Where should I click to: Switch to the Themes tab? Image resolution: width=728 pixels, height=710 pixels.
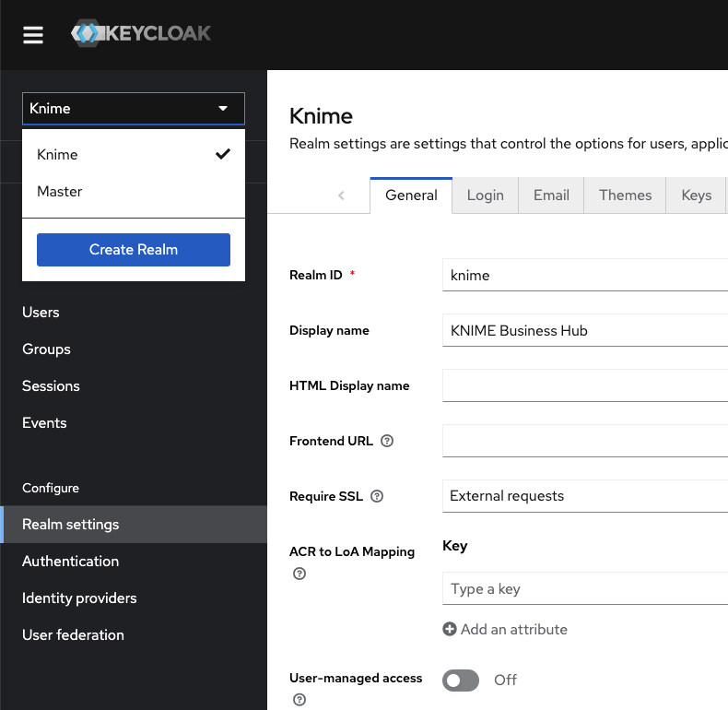point(625,195)
